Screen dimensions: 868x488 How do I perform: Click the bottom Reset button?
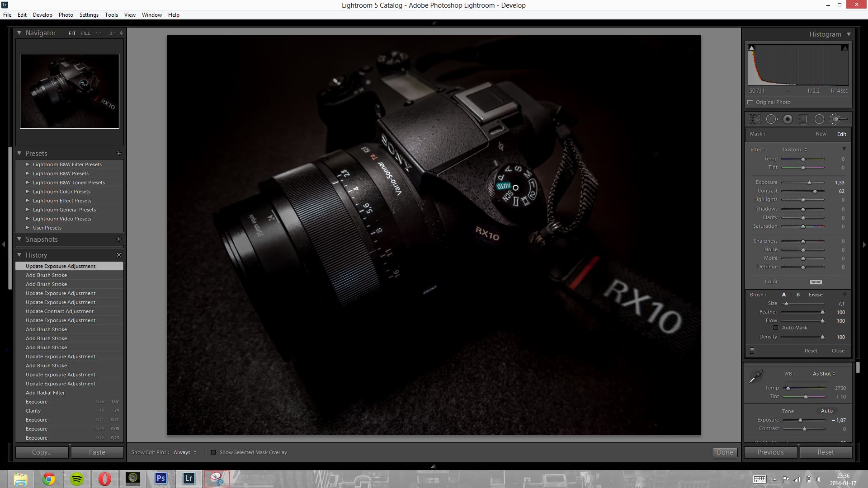coord(826,452)
